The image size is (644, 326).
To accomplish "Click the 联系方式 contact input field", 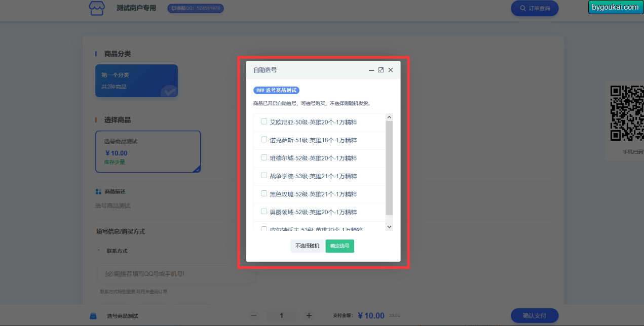I will click(176, 274).
